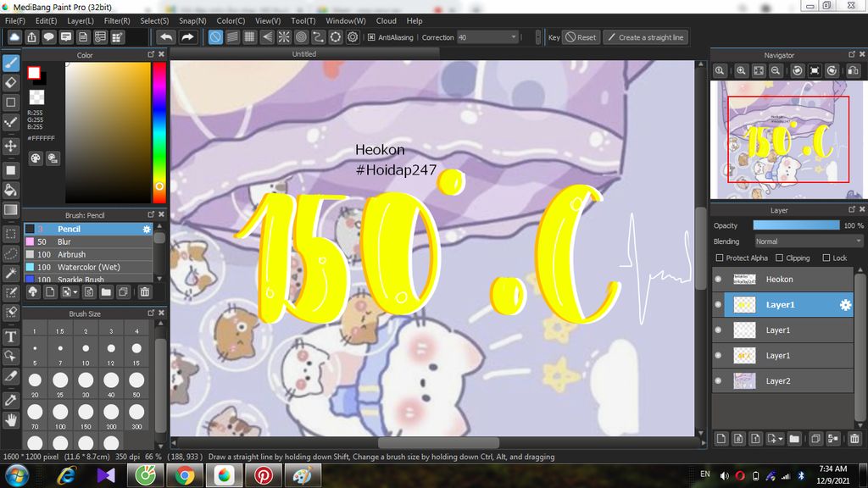Click the foreground white color swatch

coord(34,73)
